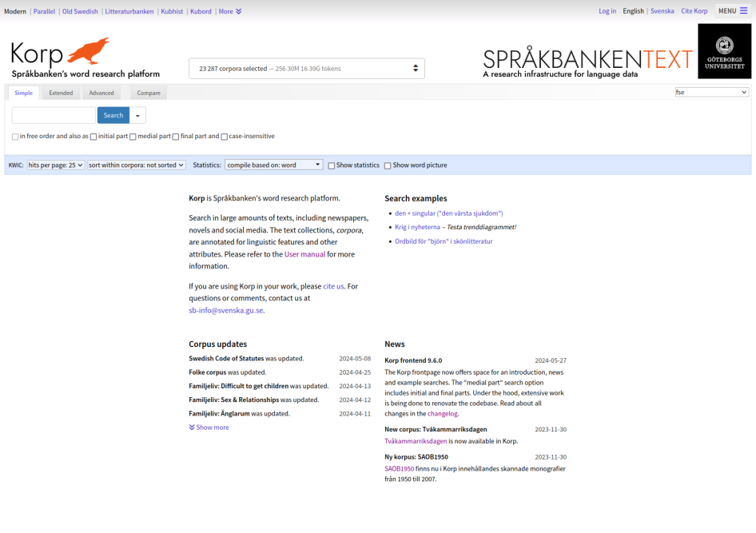The image size is (756, 533).
Task: Click the Korp crow logo
Action: point(88,51)
